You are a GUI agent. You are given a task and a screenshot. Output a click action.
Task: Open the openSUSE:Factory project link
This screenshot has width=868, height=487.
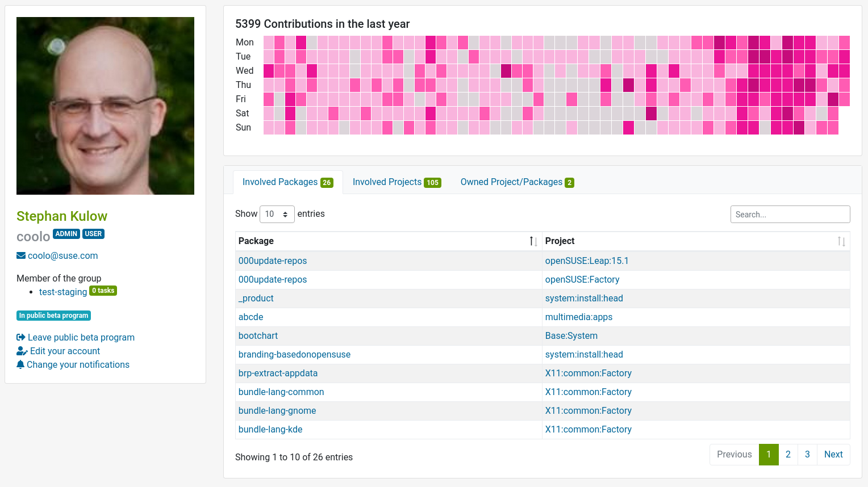click(582, 279)
